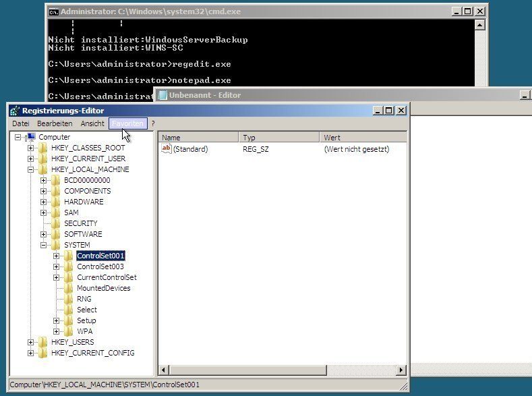The height and width of the screenshot is (396, 532).
Task: Click REG_SZ type cell
Action: (x=256, y=149)
